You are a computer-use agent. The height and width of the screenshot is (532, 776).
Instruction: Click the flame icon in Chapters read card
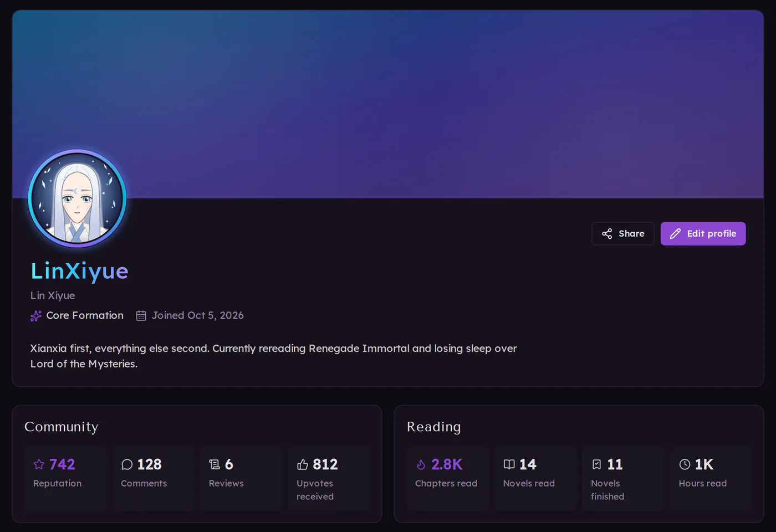(421, 464)
